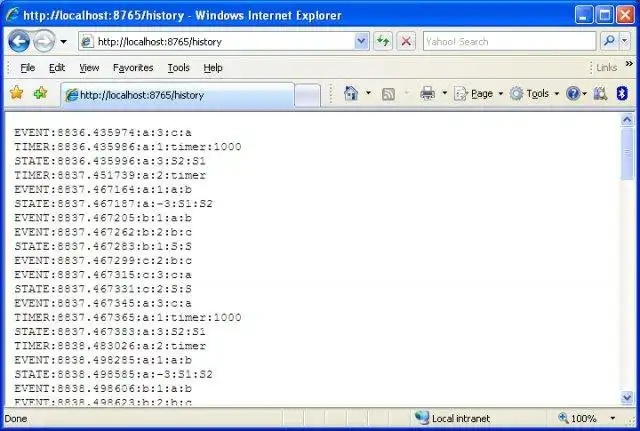Click the zoom magnifier 100% button
The height and width of the screenshot is (431, 640).
(x=578, y=418)
